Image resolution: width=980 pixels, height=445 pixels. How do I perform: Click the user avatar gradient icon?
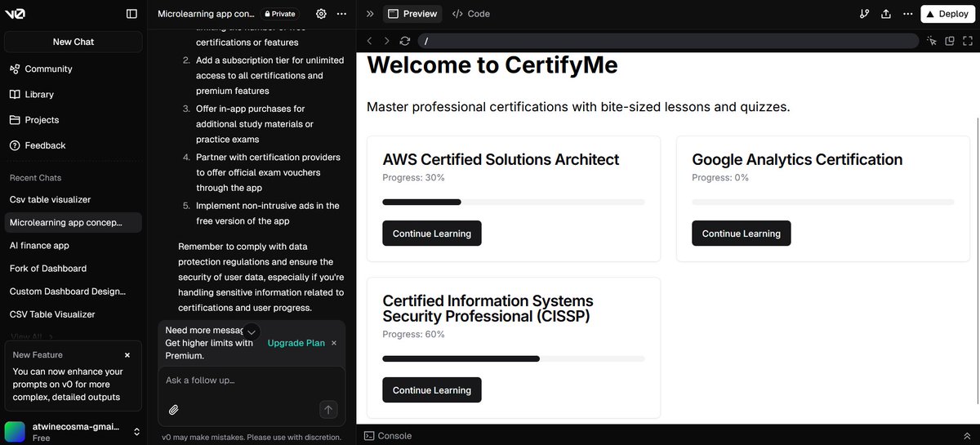[15, 431]
